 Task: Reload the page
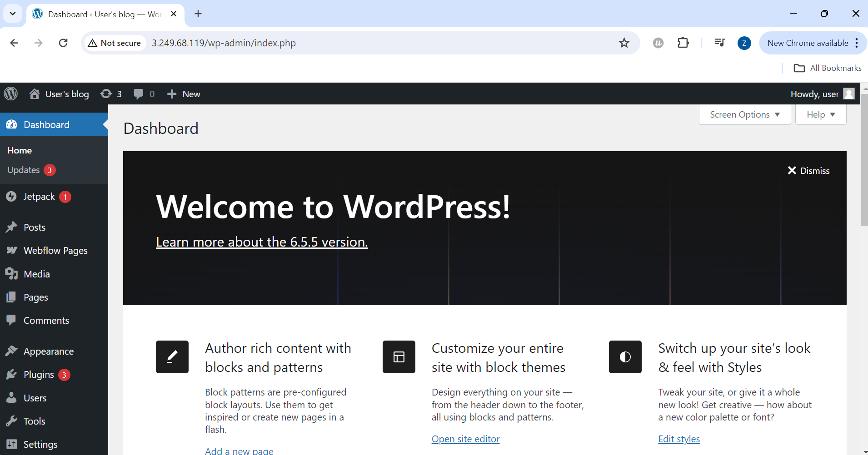63,43
